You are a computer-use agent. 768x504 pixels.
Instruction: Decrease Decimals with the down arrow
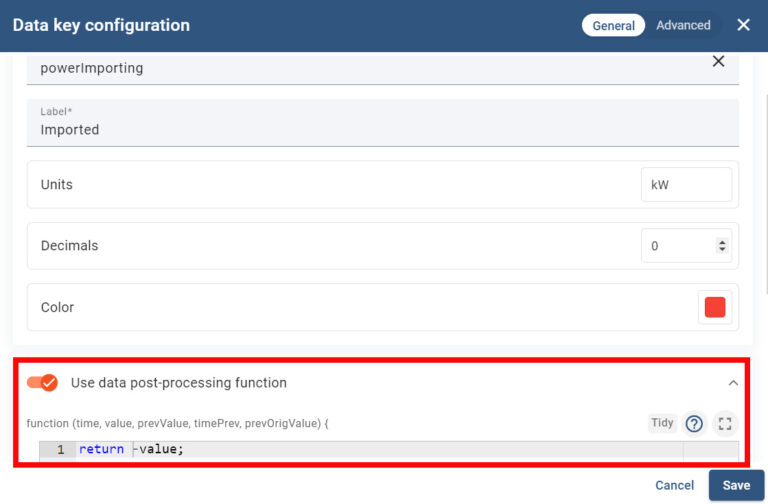(723, 250)
